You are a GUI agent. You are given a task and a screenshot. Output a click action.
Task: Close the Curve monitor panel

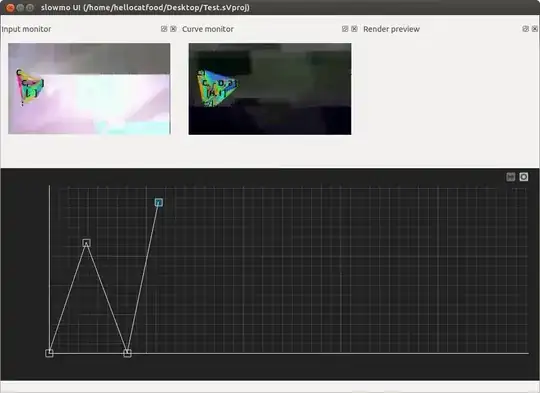[x=354, y=29]
